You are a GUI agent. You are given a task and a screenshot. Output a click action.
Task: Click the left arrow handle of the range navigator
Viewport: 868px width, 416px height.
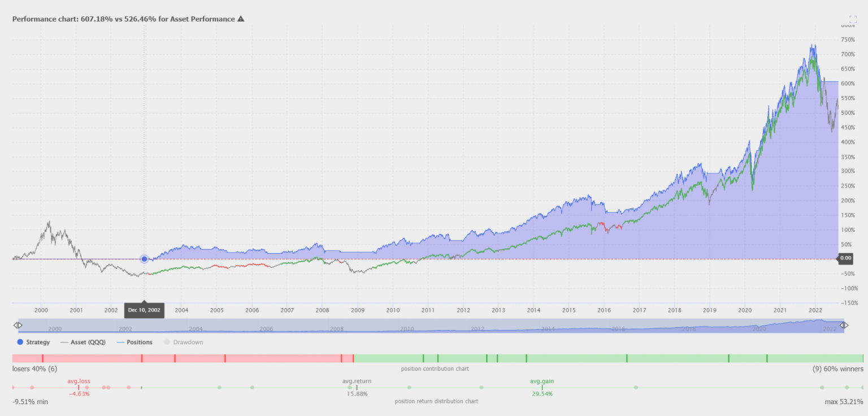click(19, 324)
